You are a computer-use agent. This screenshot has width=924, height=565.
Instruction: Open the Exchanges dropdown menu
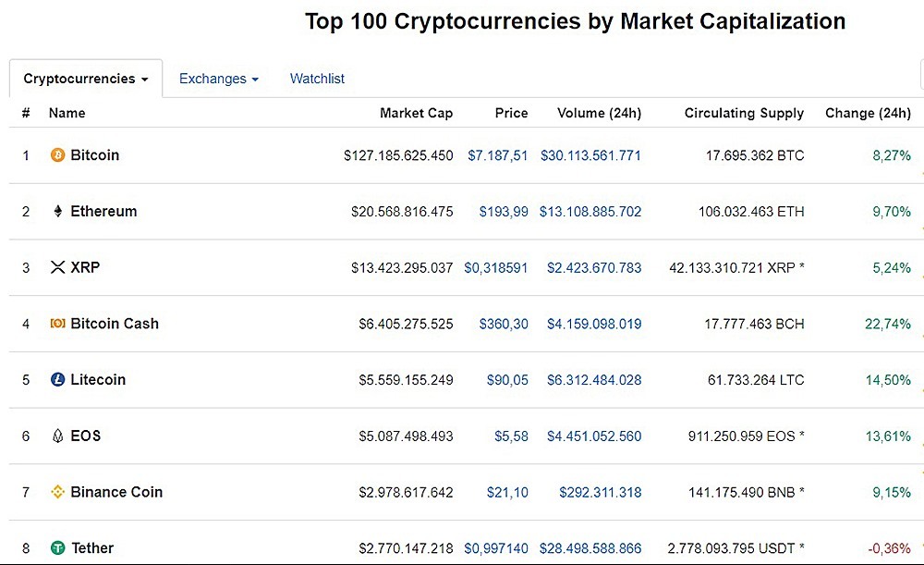pos(218,80)
